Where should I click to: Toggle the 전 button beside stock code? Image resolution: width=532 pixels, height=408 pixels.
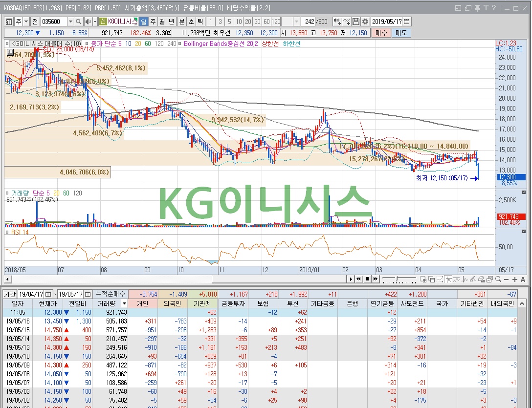coord(35,21)
